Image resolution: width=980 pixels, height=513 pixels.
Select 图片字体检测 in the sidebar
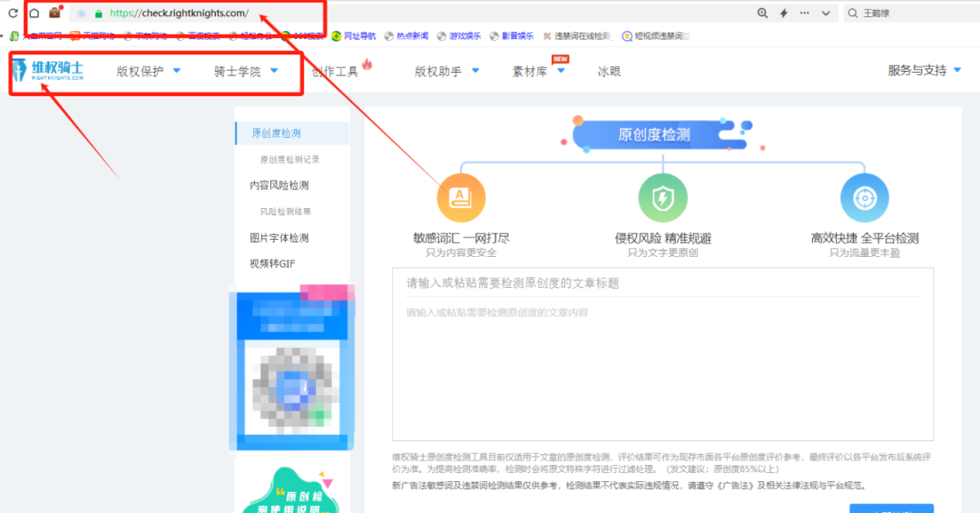coord(279,238)
